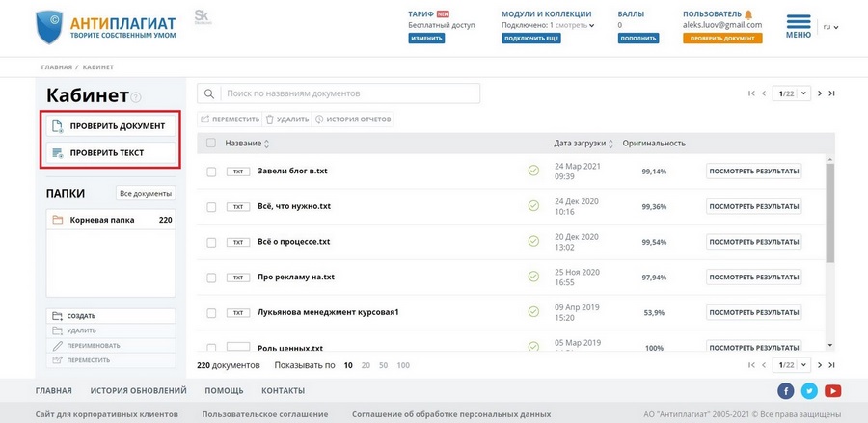Image resolution: width=868 pixels, height=423 pixels.
Task: Click the green check status for Всё о процессе.txt
Action: coord(533,241)
